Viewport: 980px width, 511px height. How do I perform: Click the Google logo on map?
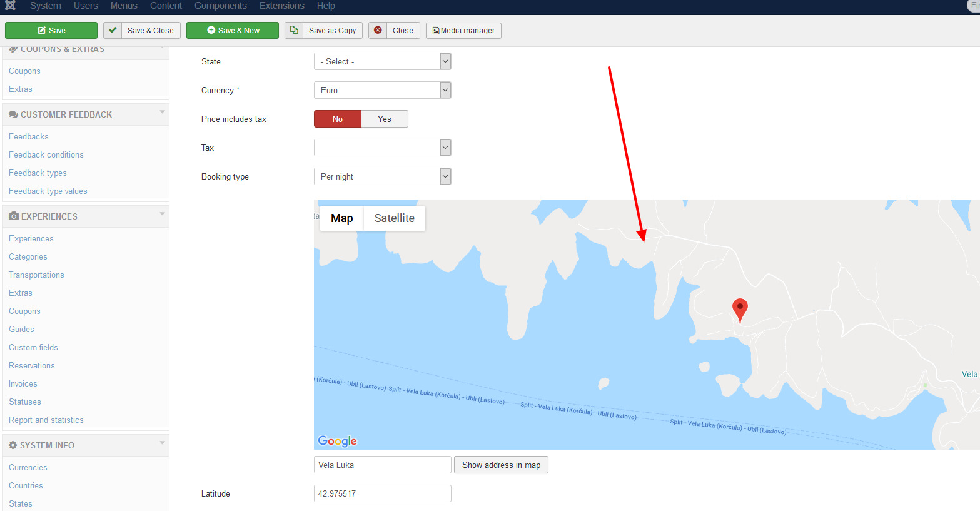[x=337, y=441]
